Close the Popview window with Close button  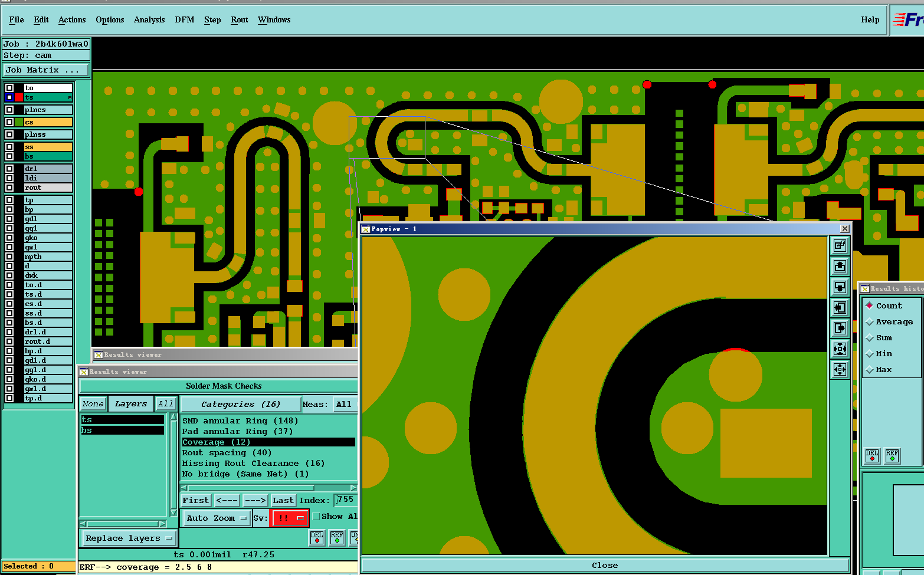point(605,565)
